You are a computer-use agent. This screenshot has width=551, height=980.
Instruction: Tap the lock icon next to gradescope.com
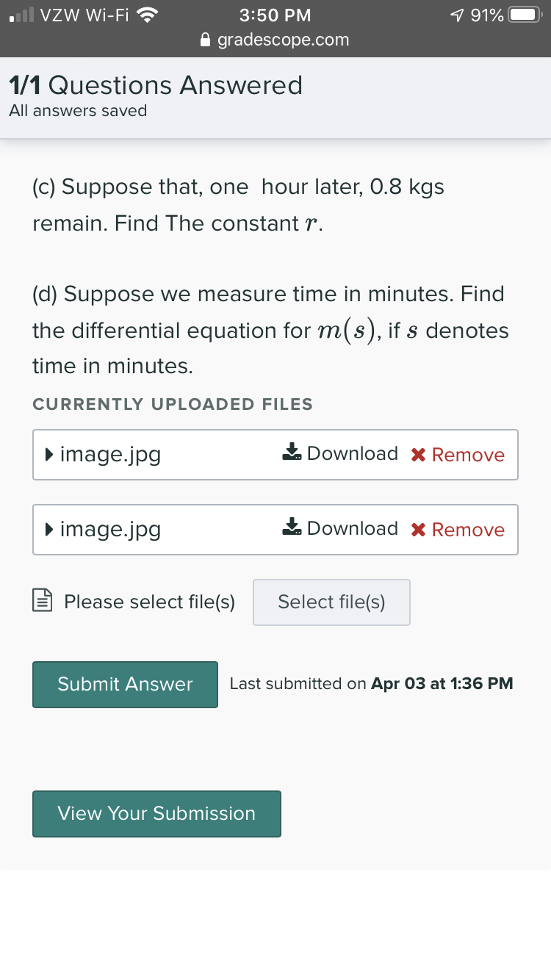[206, 40]
